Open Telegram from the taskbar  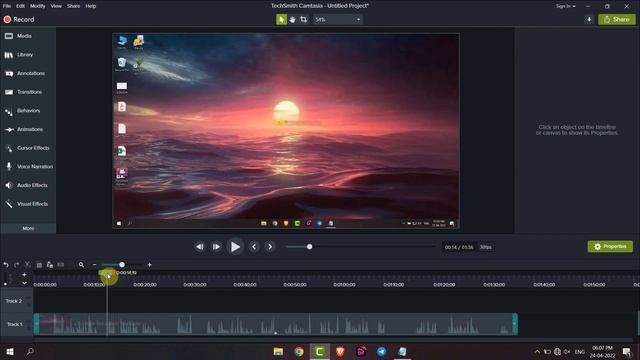pos(381,351)
